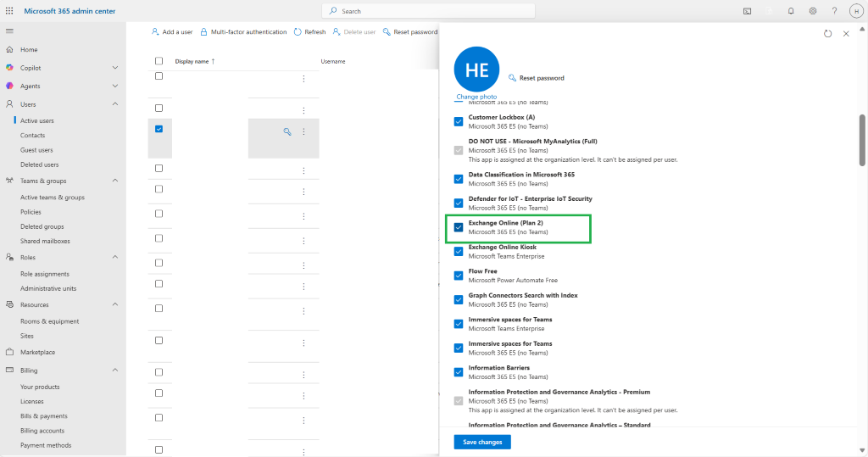Click Reset password key icon in toolbar
Screen dimensions: 868x457
coord(387,31)
